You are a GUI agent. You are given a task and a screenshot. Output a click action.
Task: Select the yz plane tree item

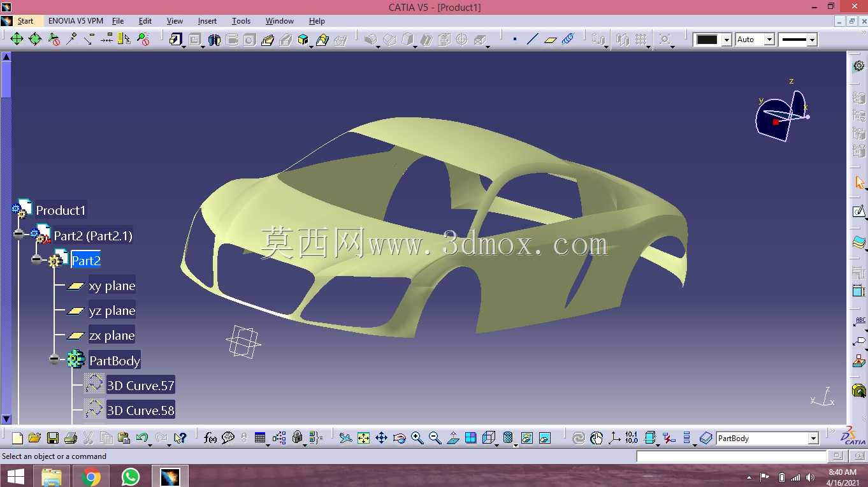pos(112,310)
